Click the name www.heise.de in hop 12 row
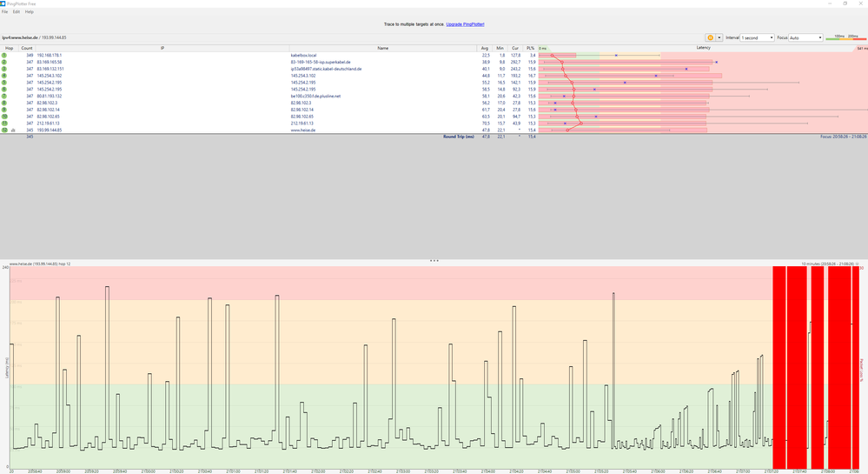Viewport: 868px width, 474px height. tap(303, 130)
